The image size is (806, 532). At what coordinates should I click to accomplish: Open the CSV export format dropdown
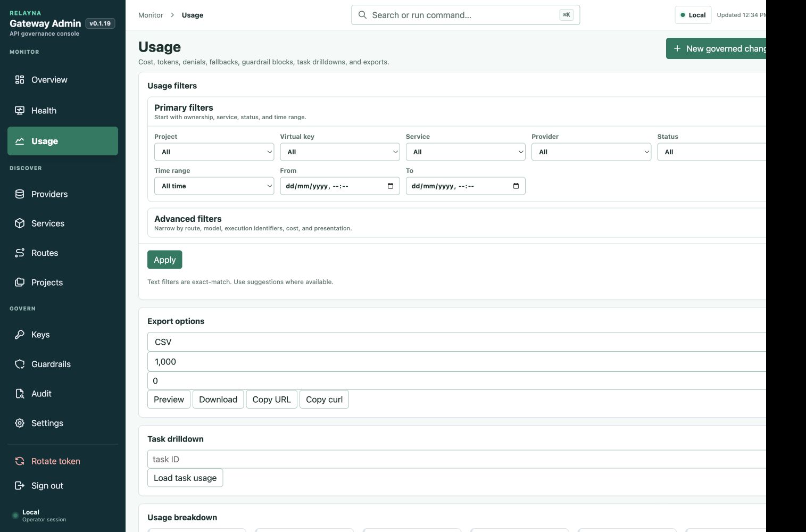tap(456, 342)
